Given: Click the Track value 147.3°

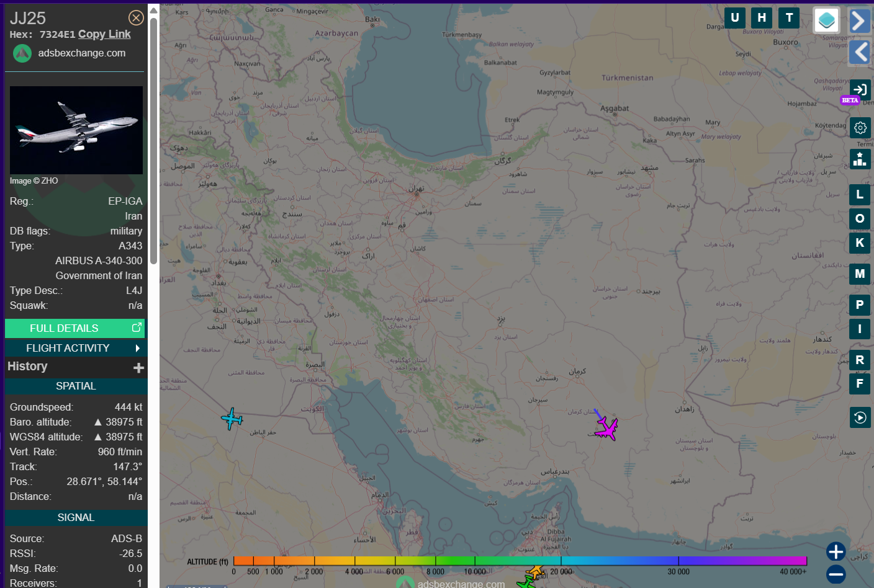Looking at the screenshot, I should tap(127, 466).
